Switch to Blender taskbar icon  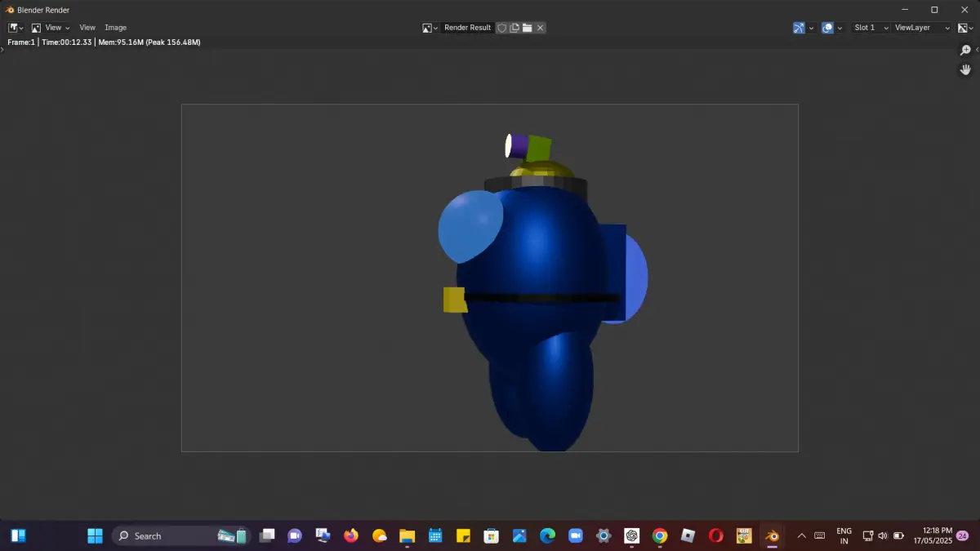point(772,535)
